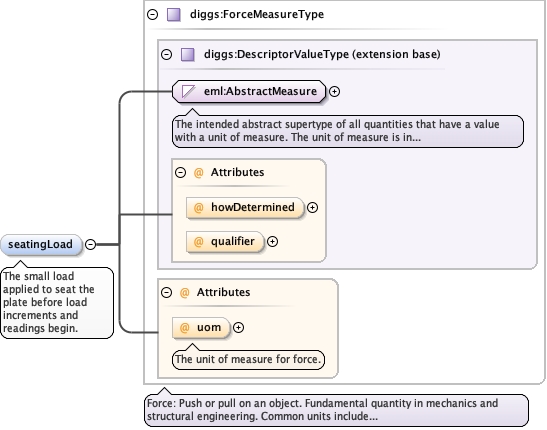The width and height of the screenshot is (547, 430).
Task: Click the @ icon beside lower Attributes header
Action: (x=184, y=292)
